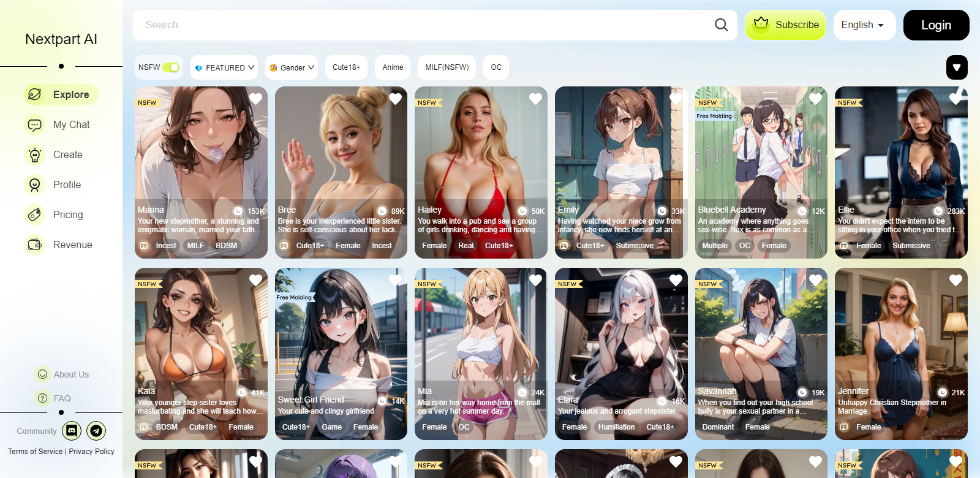The width and height of the screenshot is (980, 478).
Task: Open Terms of Service
Action: click(x=36, y=452)
